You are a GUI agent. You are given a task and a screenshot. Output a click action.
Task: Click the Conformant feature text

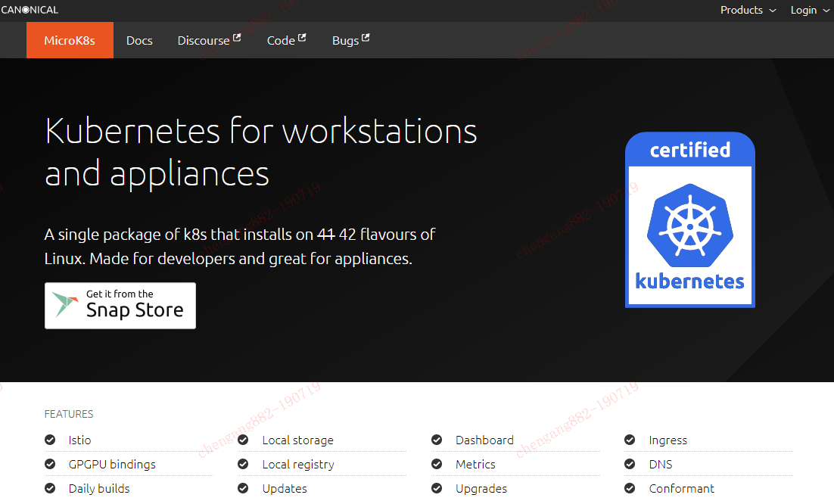(x=681, y=489)
